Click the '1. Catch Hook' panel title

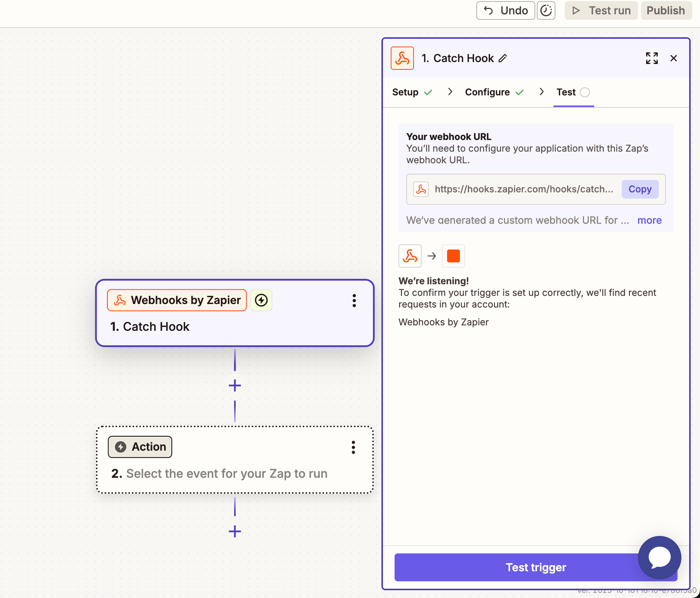point(458,58)
